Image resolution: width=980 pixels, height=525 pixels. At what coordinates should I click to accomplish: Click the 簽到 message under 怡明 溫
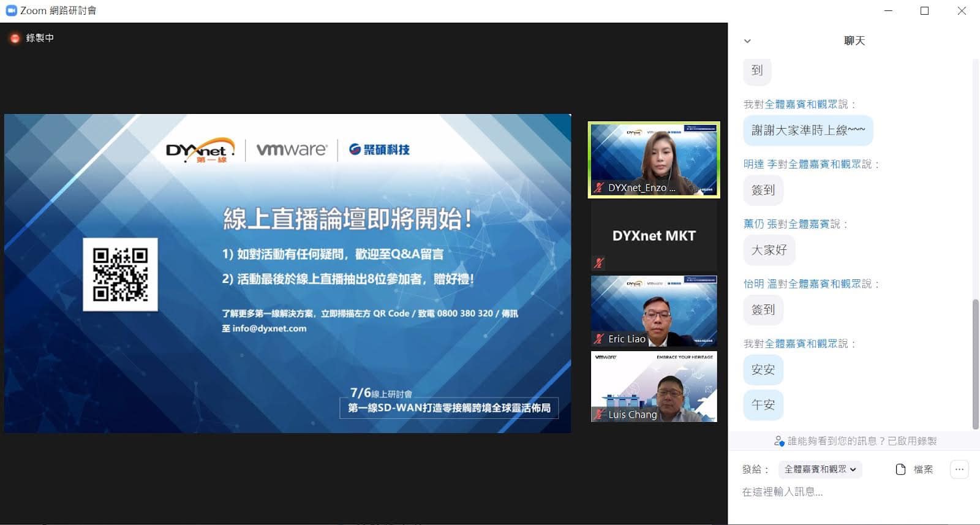tap(763, 310)
